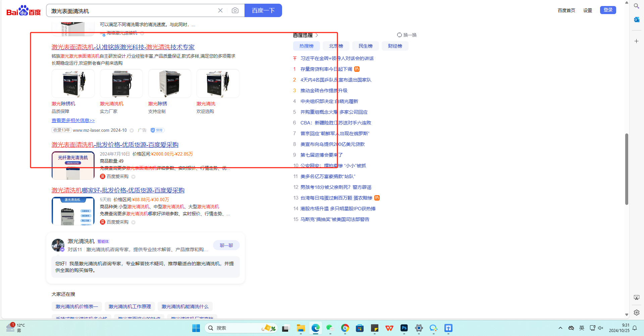Click the 换一换 refresh hot search button
Screen dimensions: 644x336
click(407, 35)
